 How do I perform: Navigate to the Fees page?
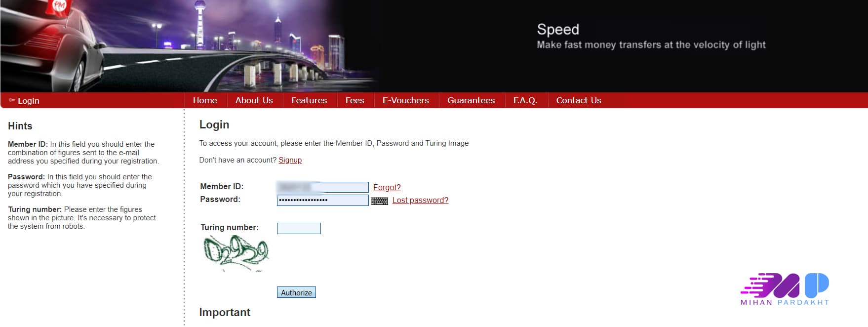click(355, 100)
